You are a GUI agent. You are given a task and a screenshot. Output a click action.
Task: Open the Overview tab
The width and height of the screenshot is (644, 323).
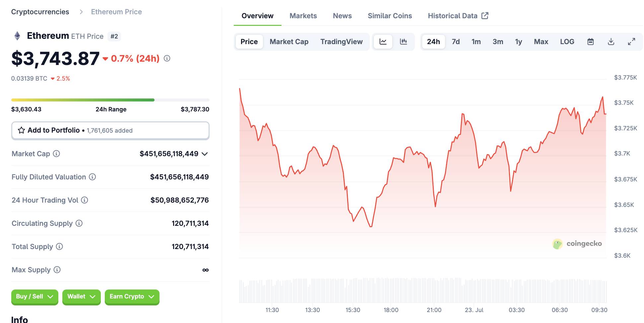click(x=257, y=16)
